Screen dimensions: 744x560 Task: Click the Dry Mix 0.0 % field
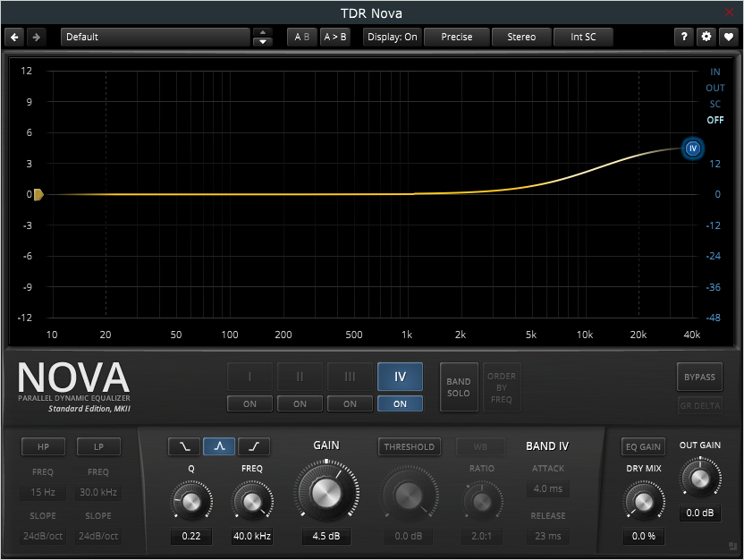pyautogui.click(x=644, y=536)
